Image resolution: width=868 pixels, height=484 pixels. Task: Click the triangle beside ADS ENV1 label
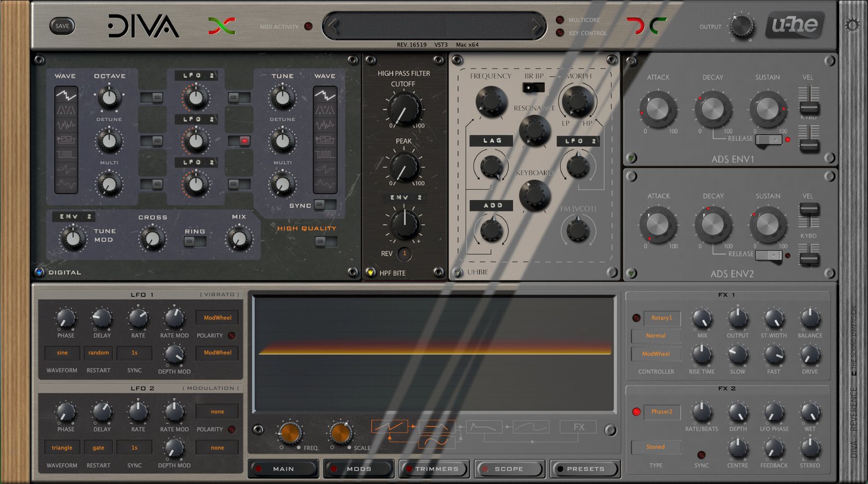(631, 157)
